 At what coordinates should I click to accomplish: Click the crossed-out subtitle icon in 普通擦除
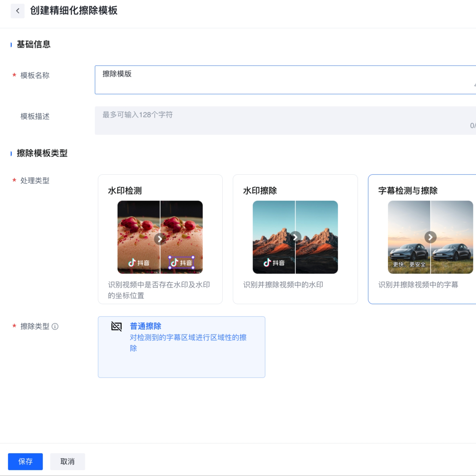[116, 326]
